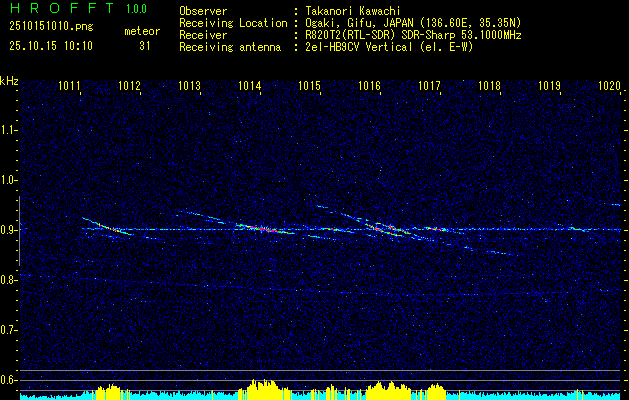Click the file name 2510151010.png

point(51,27)
